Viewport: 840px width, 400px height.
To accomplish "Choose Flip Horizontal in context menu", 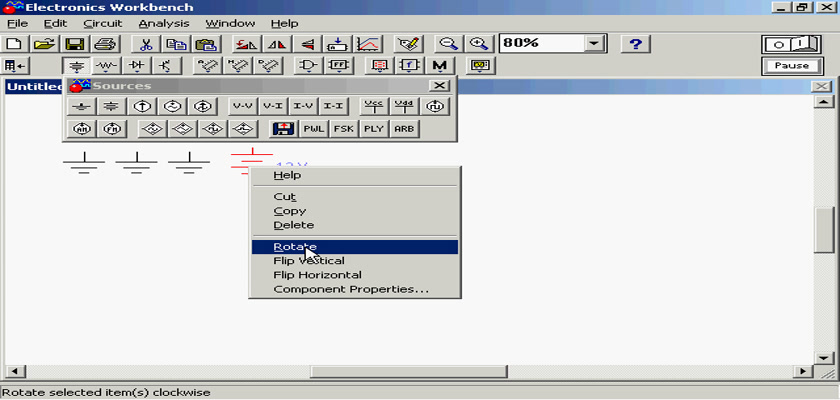I will (x=355, y=275).
